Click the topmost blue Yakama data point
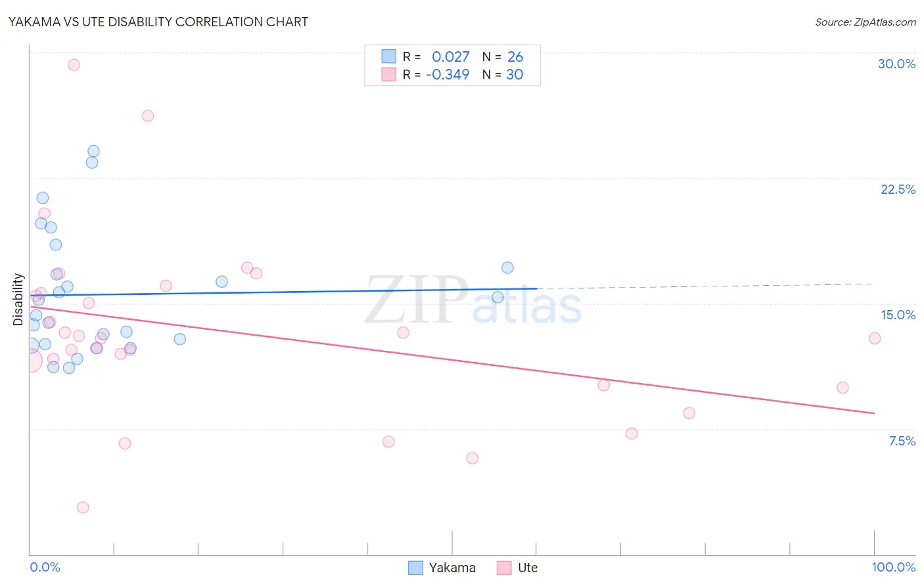Viewport: 924px width, 586px height. point(93,151)
